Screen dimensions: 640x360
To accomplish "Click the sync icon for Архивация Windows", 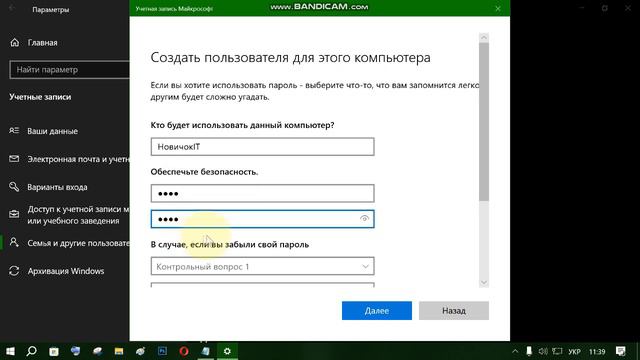I will pyautogui.click(x=14, y=271).
